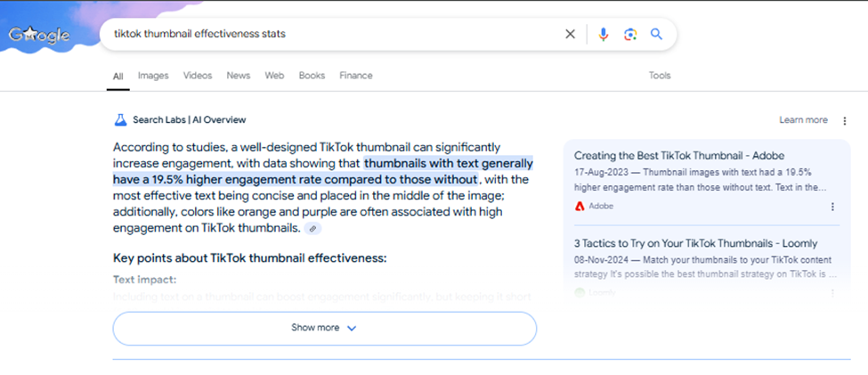Open AI Overview three-dot options menu
Screen dimensions: 868x375
[846, 120]
